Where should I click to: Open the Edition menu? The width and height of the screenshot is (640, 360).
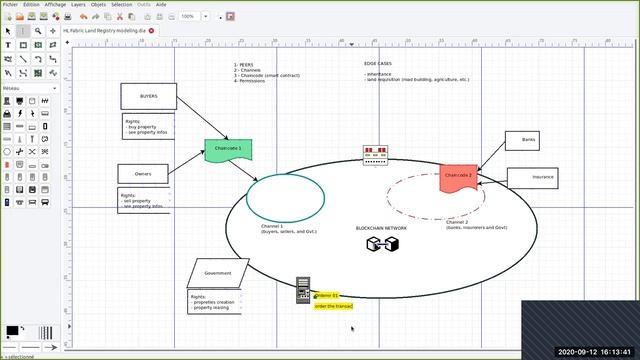(x=31, y=4)
